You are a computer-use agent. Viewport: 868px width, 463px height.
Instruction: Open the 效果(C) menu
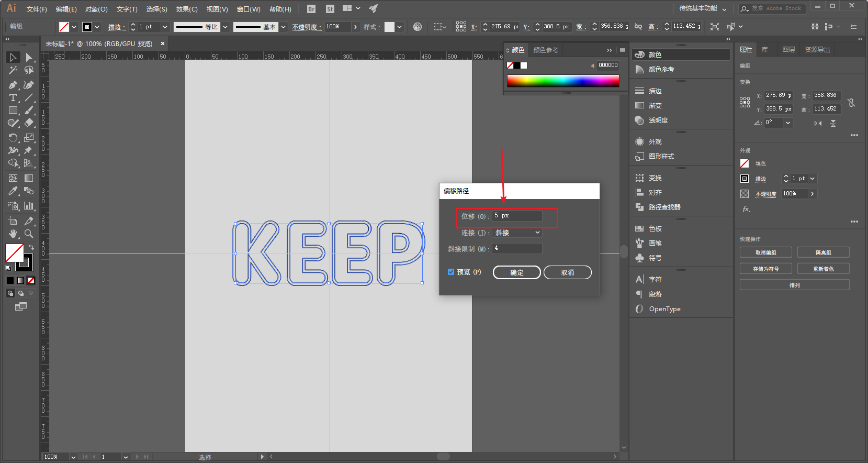coord(187,9)
